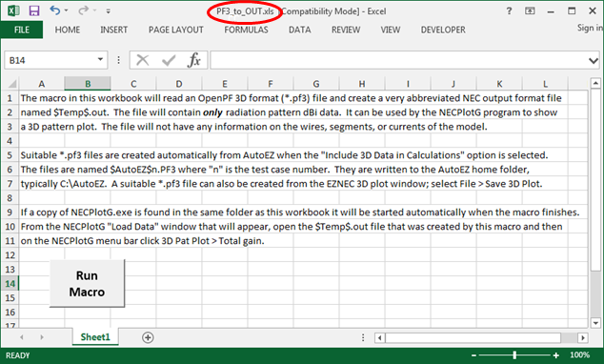
Task: Click the formula bar Enter checkmark
Action: [169, 60]
